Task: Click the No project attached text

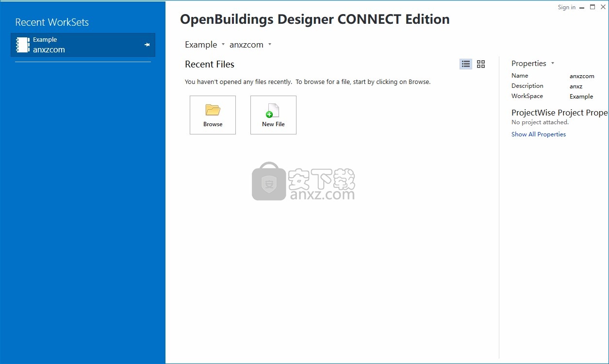Action: pyautogui.click(x=540, y=122)
